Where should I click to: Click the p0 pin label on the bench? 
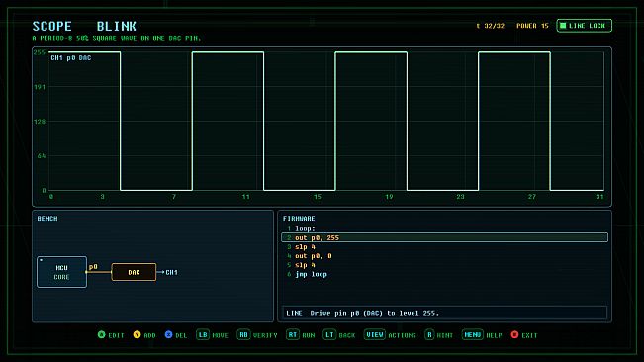[x=93, y=267]
